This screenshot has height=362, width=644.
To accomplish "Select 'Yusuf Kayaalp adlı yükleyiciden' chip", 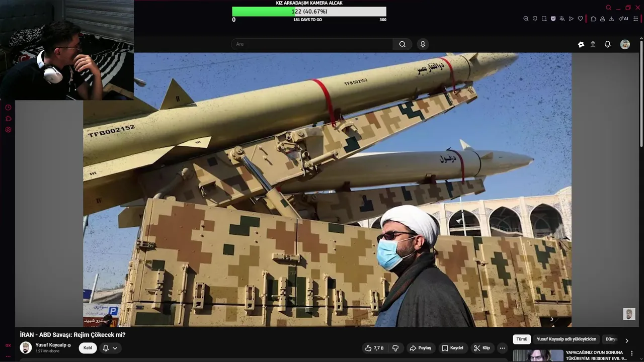I will [x=567, y=339].
